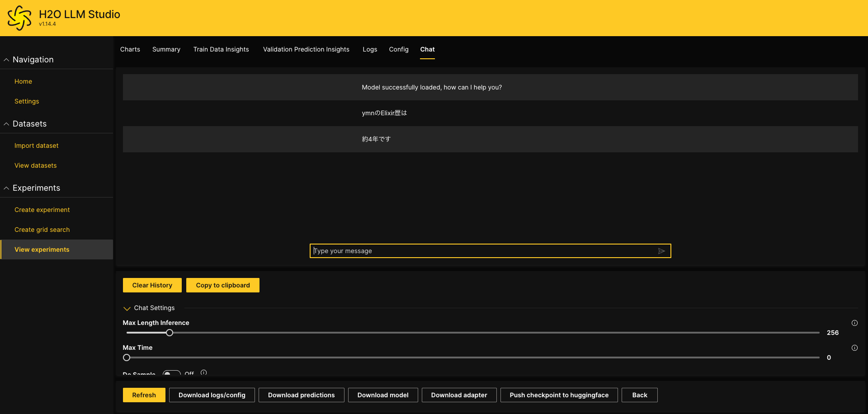This screenshot has height=414, width=868.
Task: Open Train Data Insights tab
Action: tap(221, 49)
